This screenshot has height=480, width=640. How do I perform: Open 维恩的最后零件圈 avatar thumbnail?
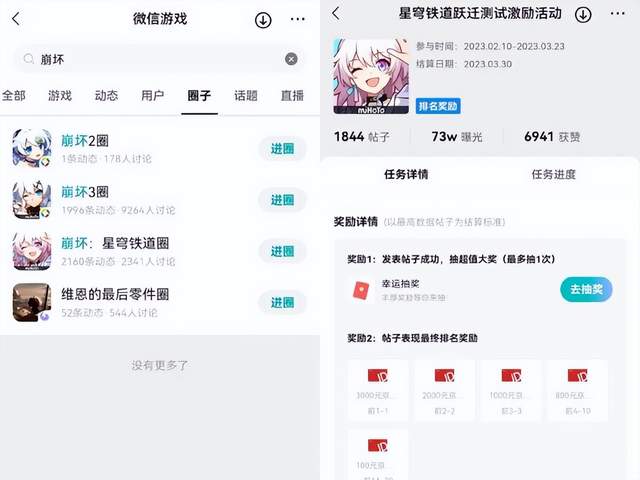click(x=32, y=302)
